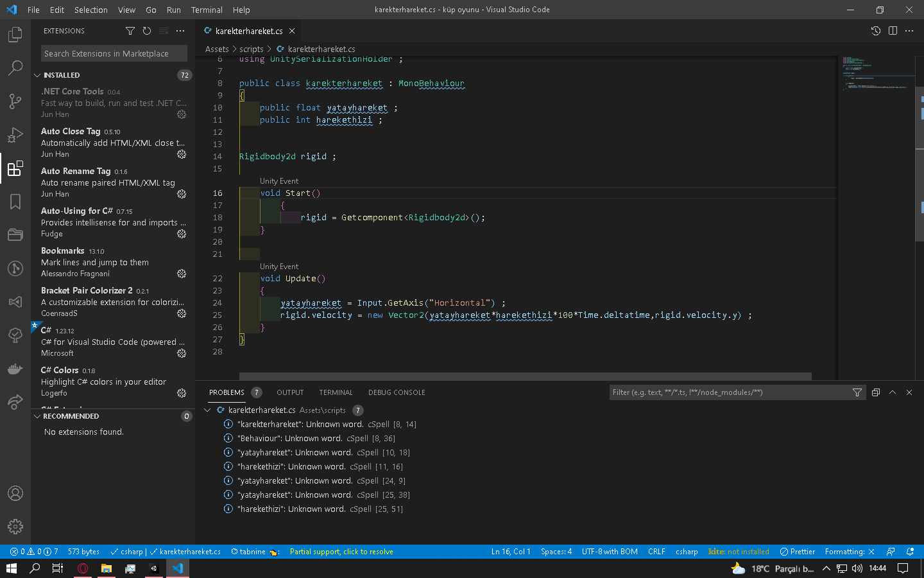The height and width of the screenshot is (578, 924).
Task: Toggle Formatting status in status bar
Action: 850,552
